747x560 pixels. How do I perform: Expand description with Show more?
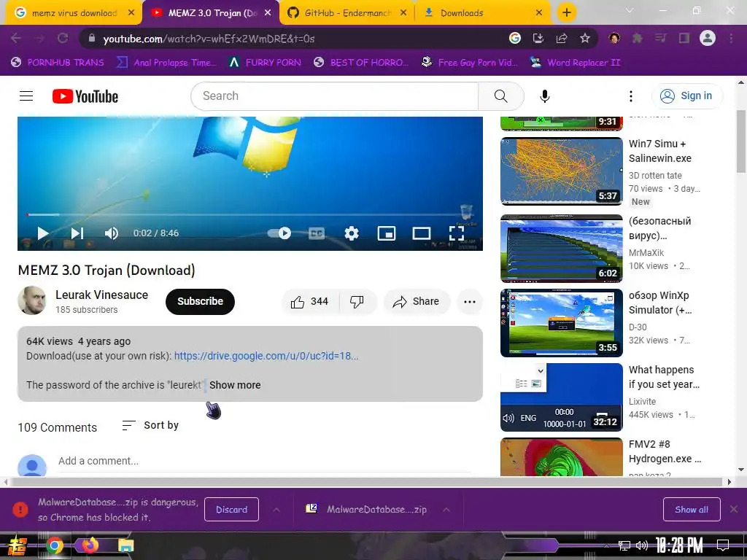pyautogui.click(x=235, y=385)
